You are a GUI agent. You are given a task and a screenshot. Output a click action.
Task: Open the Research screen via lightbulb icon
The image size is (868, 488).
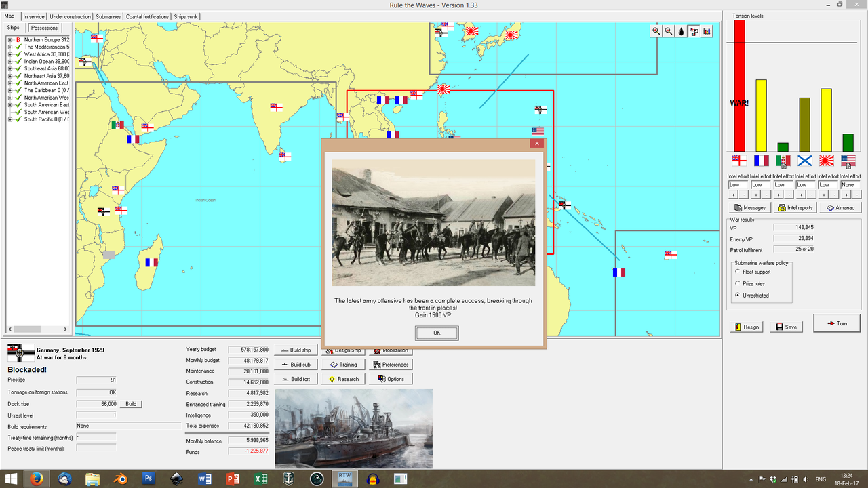coord(342,379)
